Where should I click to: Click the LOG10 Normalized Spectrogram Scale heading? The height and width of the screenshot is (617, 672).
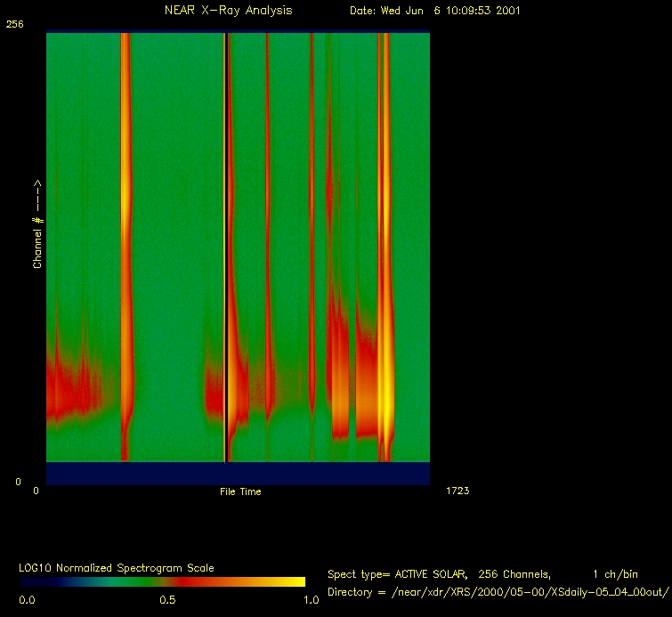click(117, 567)
